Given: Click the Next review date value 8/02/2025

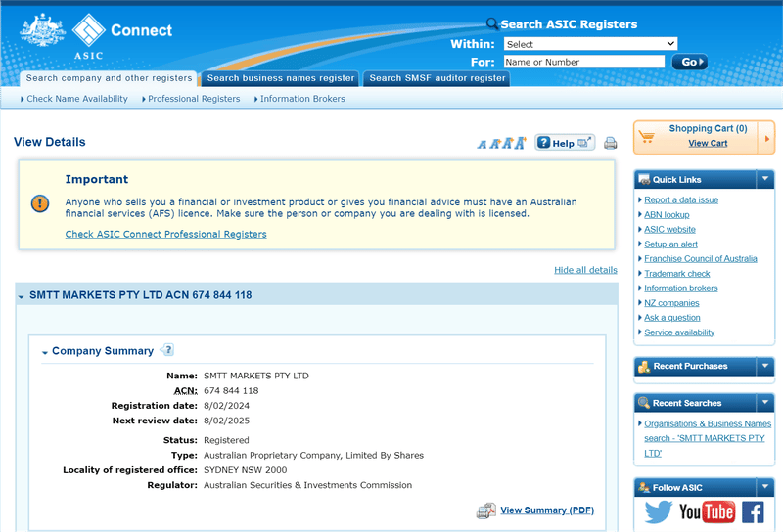Looking at the screenshot, I should click(x=226, y=421).
